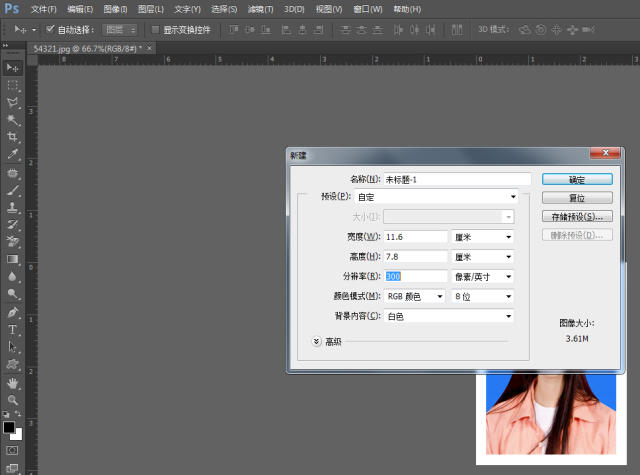The height and width of the screenshot is (475, 640).
Task: Choose the Pen tool
Action: pos(13,311)
